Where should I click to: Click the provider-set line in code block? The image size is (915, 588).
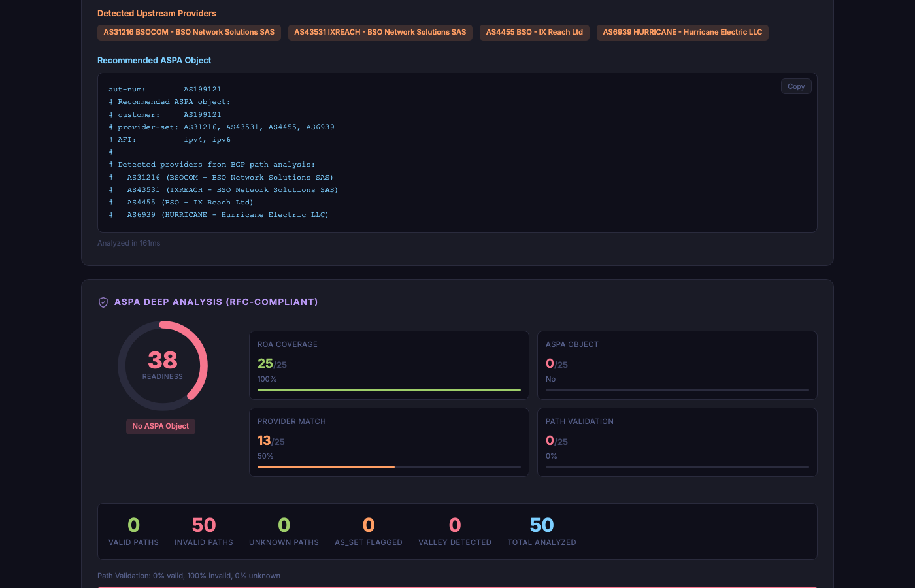(x=222, y=127)
